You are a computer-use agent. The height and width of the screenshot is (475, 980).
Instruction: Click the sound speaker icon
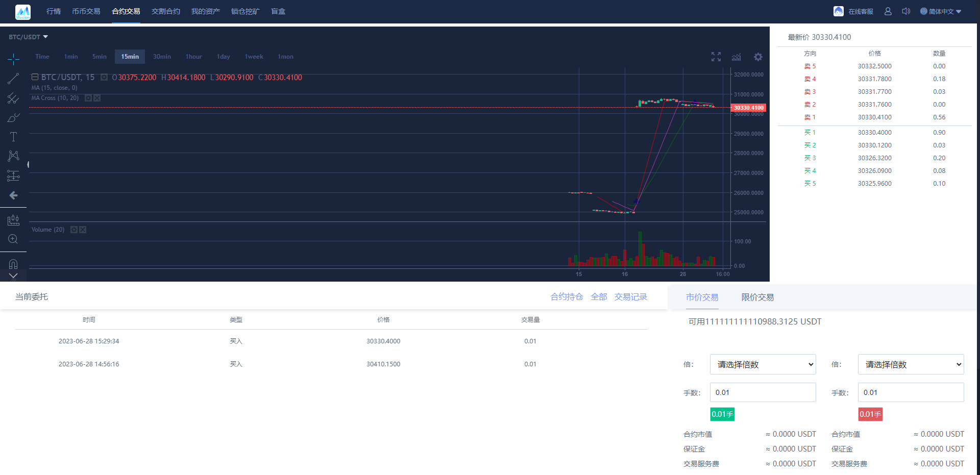(x=906, y=11)
